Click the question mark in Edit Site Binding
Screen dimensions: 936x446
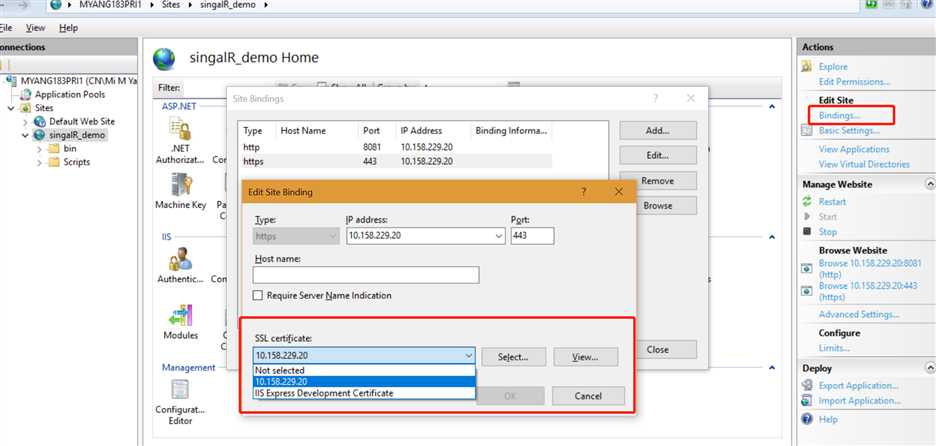583,192
